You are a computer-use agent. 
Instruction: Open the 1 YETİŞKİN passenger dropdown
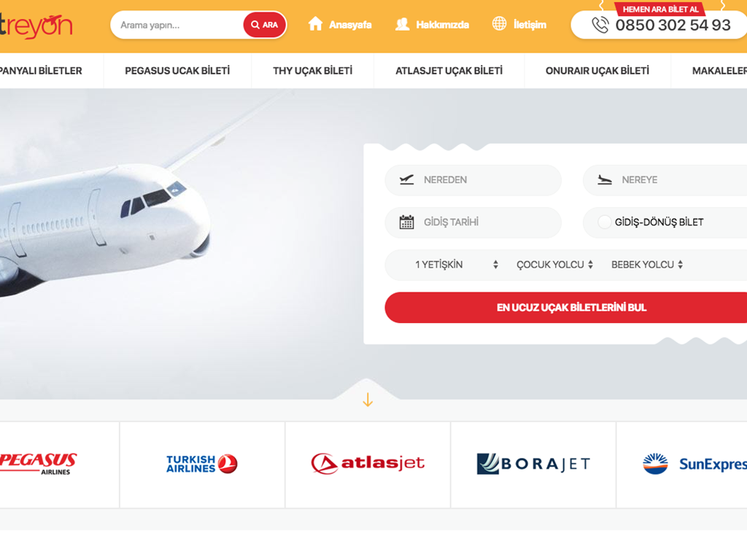(457, 265)
